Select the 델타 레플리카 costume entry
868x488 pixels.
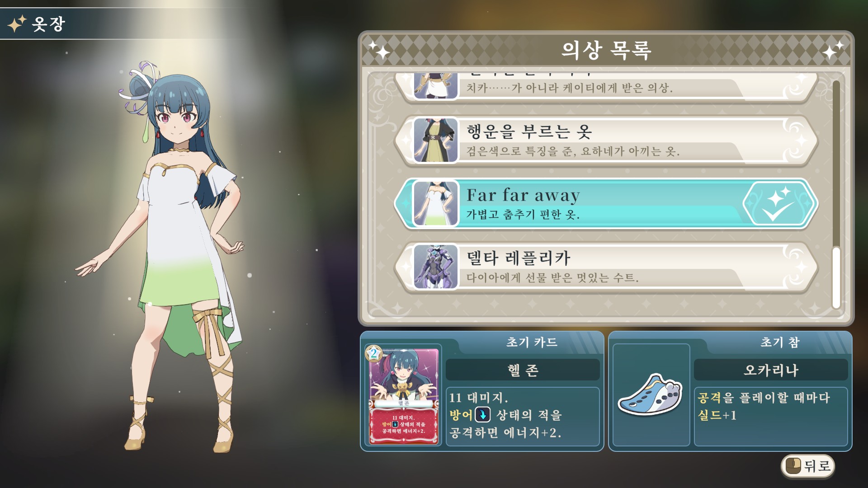coord(606,267)
